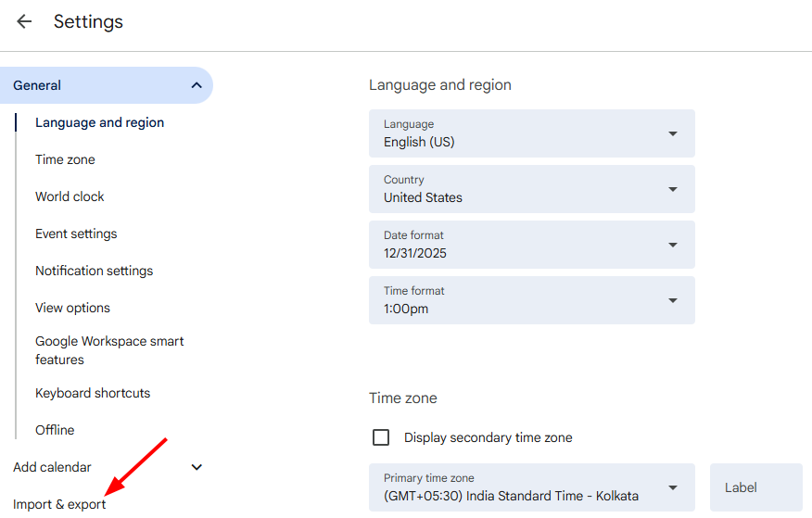The width and height of the screenshot is (812, 518).
Task: Open Google Workspace smart features
Action: pos(109,350)
